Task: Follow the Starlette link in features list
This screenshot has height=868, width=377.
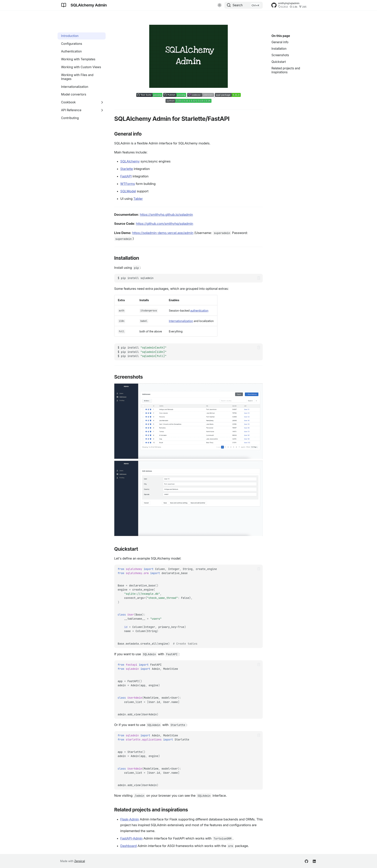Action: point(126,169)
